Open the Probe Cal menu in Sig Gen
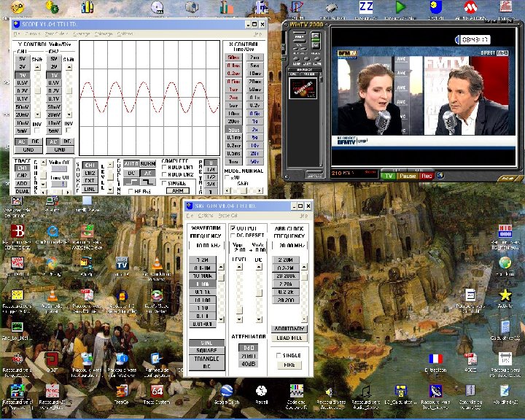 pyautogui.click(x=227, y=215)
